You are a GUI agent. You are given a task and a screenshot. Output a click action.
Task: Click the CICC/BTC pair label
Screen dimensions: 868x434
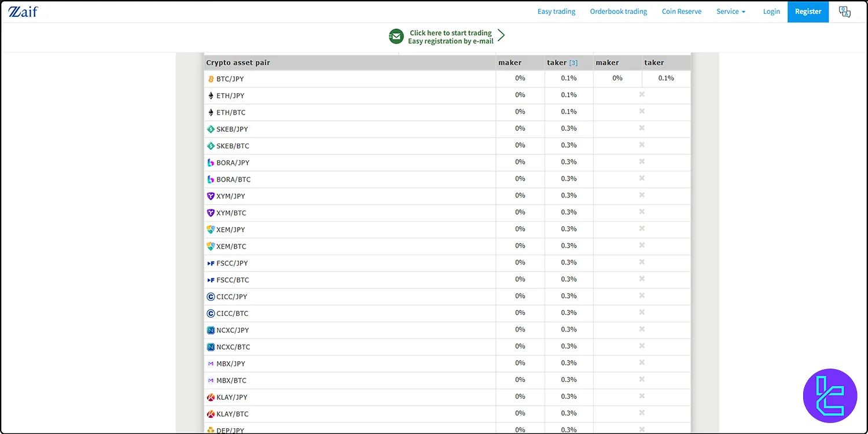coord(233,314)
